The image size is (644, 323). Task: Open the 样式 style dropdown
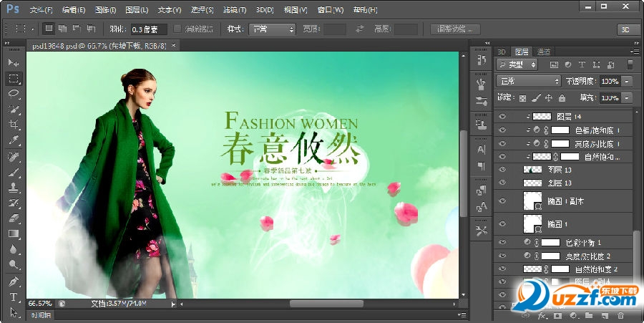coord(272,29)
